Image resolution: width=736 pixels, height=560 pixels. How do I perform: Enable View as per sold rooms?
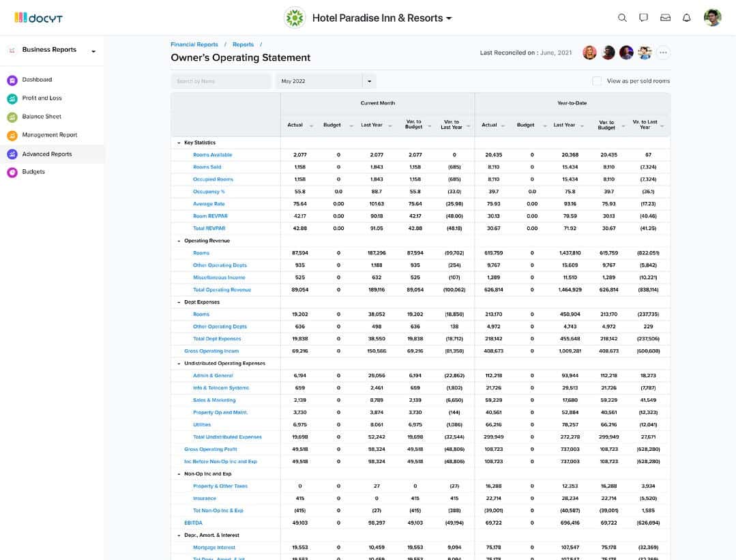click(596, 80)
